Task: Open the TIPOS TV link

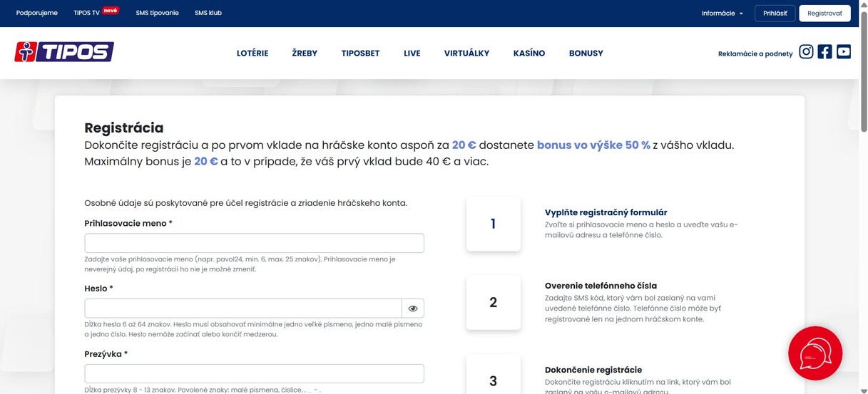Action: pos(87,13)
